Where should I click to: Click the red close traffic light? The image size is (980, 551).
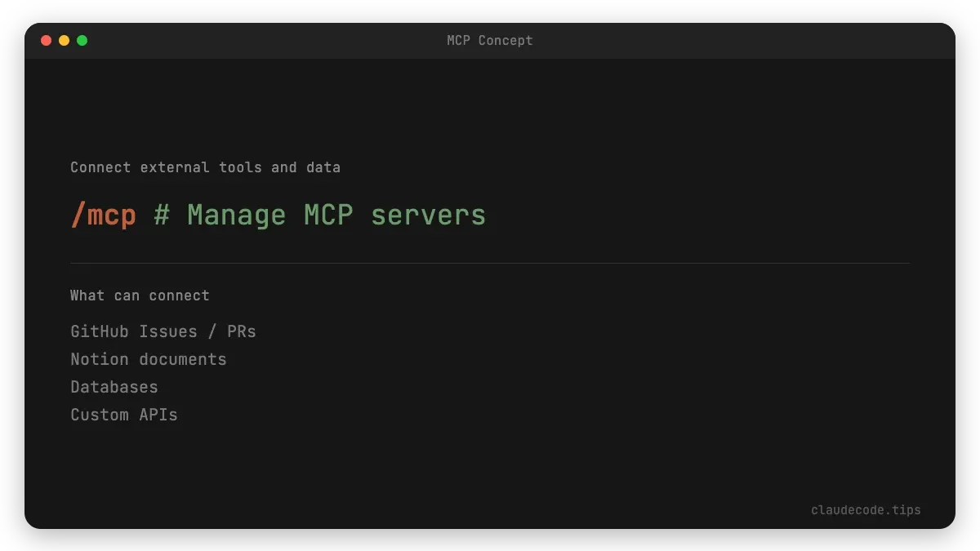46,39
